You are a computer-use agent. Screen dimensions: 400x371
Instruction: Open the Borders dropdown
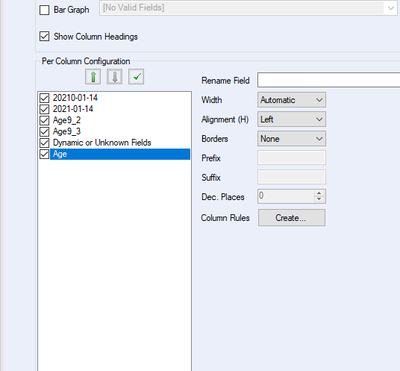(291, 139)
